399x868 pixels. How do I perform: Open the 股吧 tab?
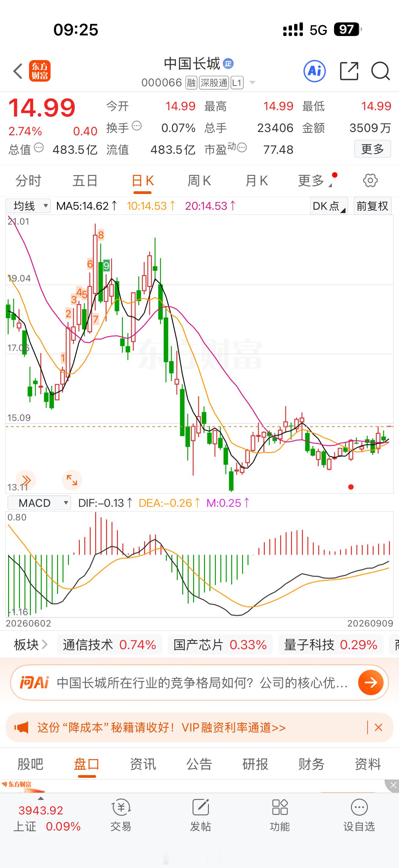[30, 764]
